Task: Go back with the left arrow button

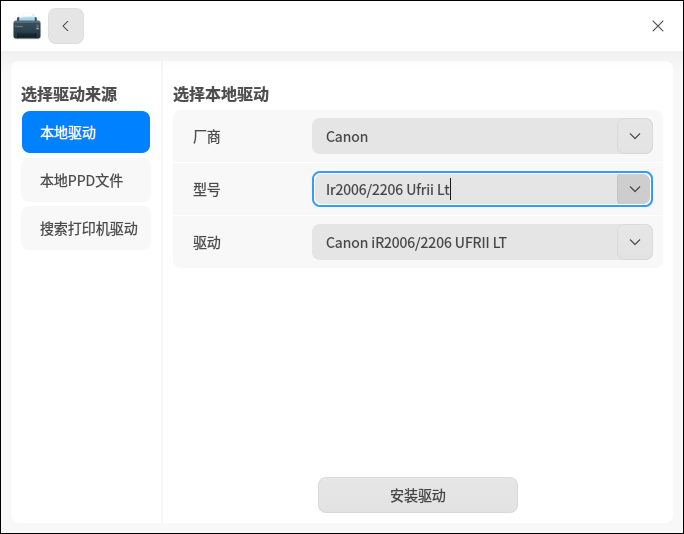Action: point(66,26)
